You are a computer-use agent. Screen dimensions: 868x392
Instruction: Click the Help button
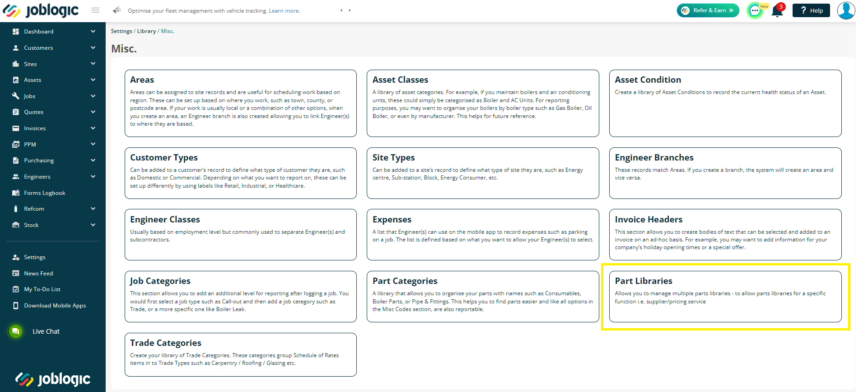point(811,10)
